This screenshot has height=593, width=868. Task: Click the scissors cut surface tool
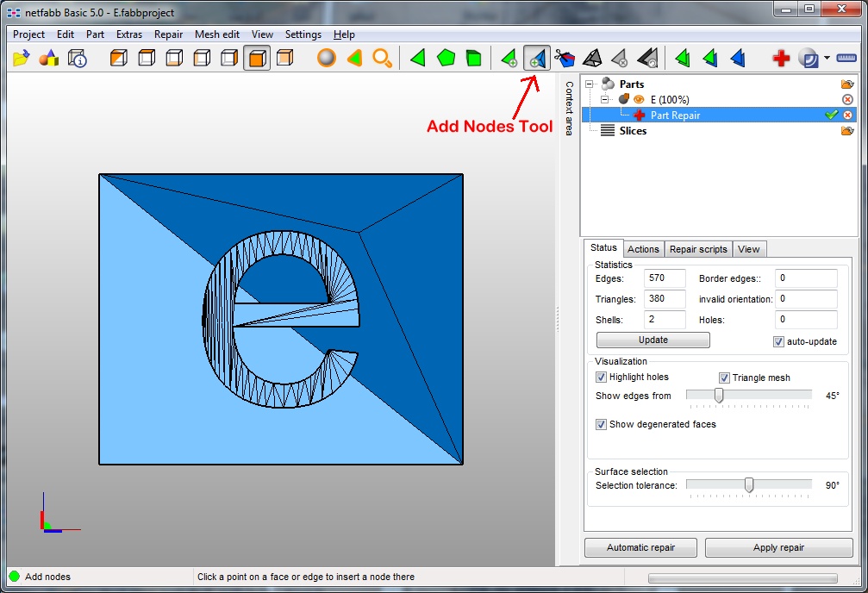[x=565, y=58]
